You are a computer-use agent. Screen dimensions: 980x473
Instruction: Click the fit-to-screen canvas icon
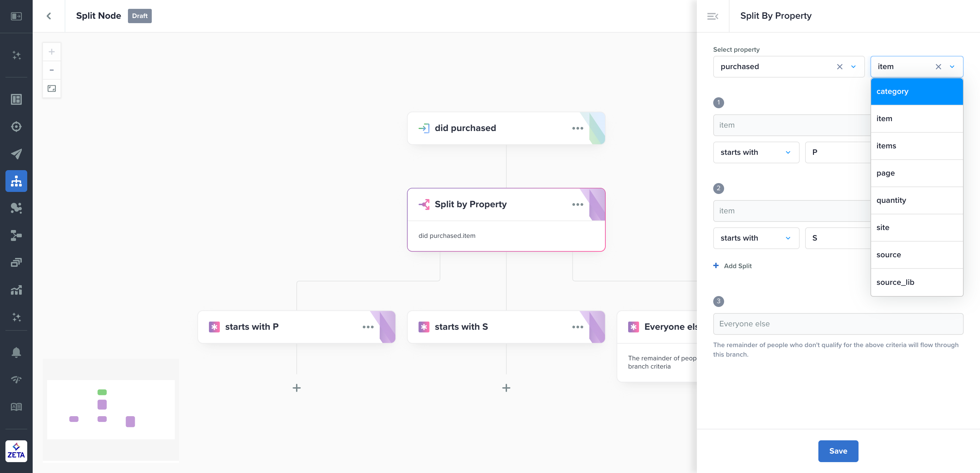pos(52,89)
